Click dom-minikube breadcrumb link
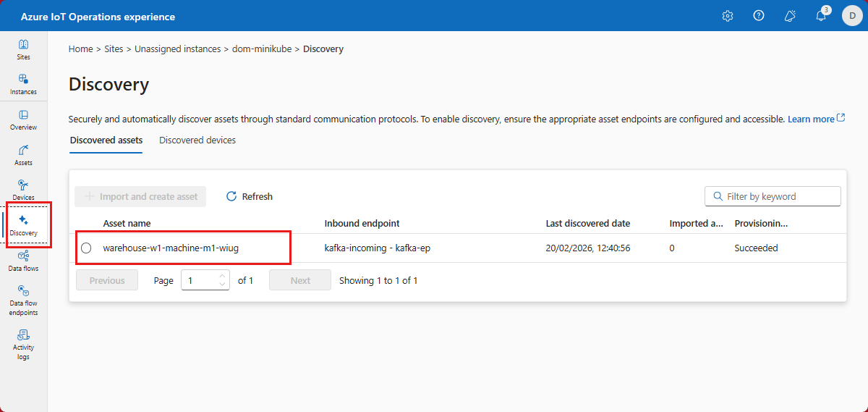 tap(262, 49)
